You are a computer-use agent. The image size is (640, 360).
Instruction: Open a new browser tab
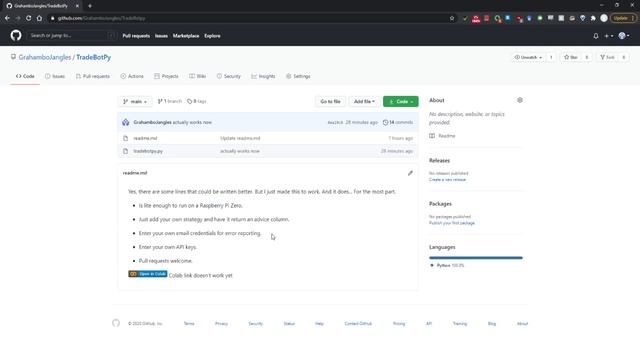coord(90,6)
